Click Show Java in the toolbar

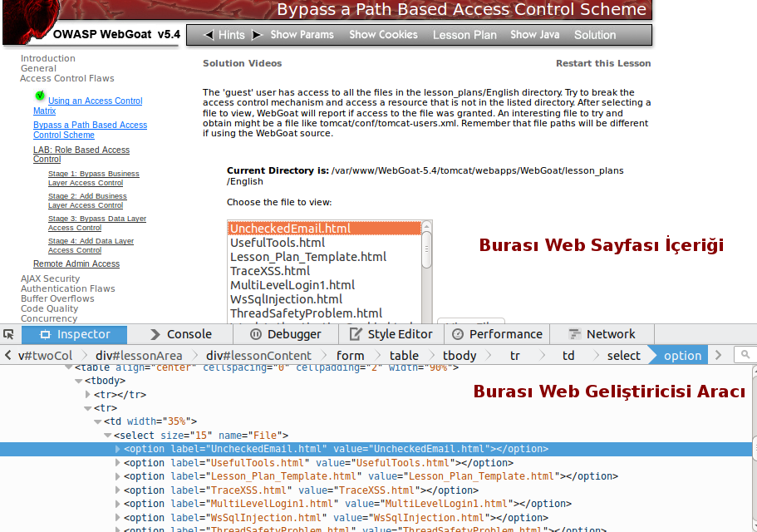tap(535, 35)
